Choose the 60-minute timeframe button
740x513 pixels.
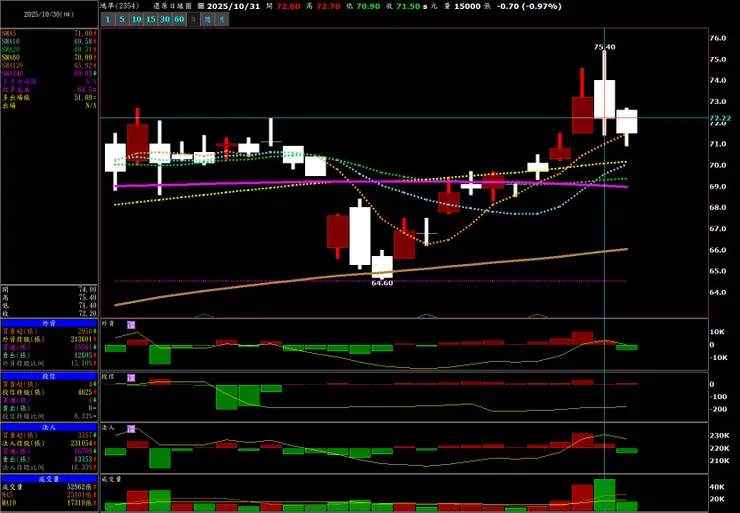click(x=179, y=19)
